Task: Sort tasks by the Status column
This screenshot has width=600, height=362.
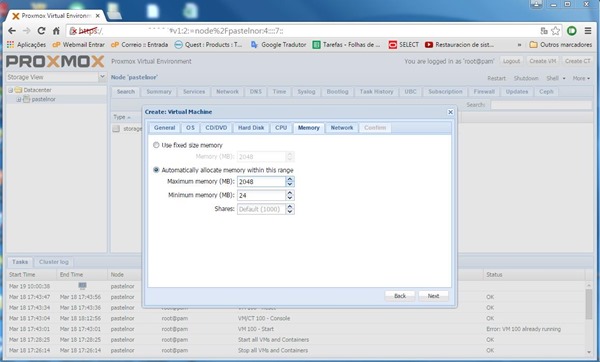Action: [534, 275]
